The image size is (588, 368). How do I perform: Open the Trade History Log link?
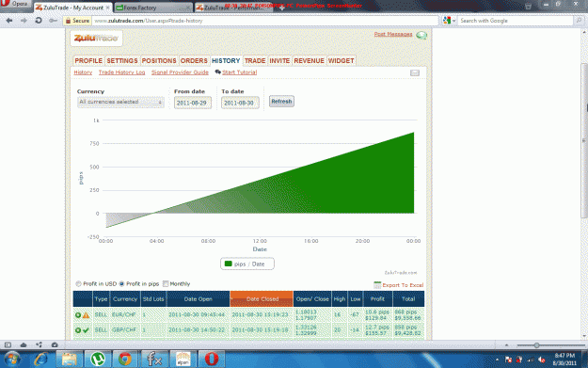[x=122, y=72]
